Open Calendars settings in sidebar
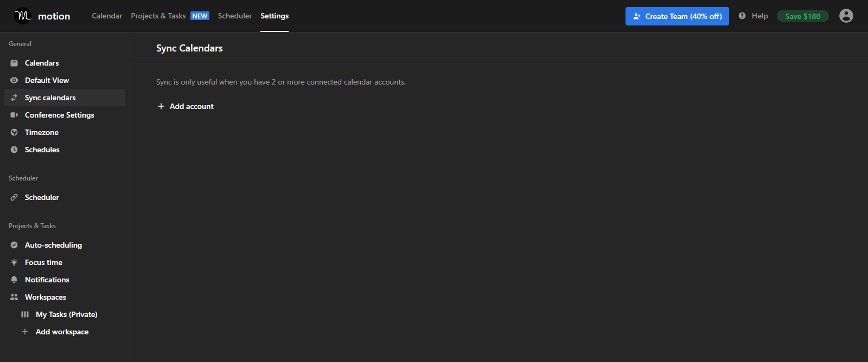The image size is (868, 362). pyautogui.click(x=65, y=63)
